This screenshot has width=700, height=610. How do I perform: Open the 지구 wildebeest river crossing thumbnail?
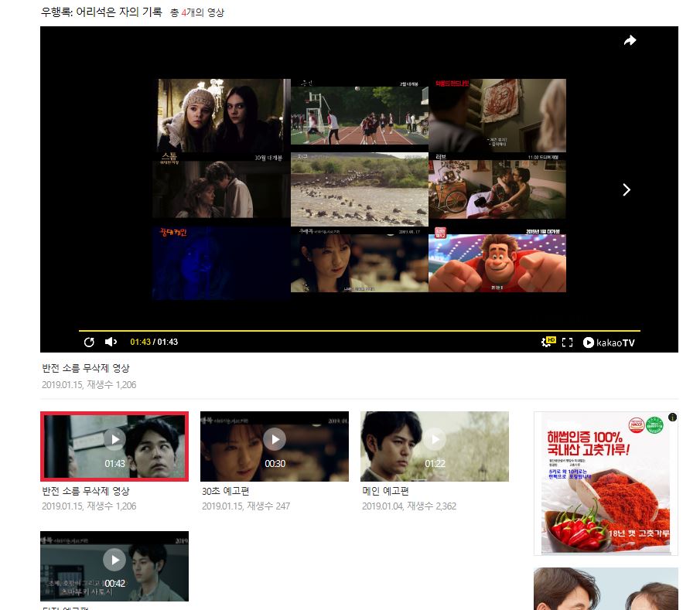360,189
